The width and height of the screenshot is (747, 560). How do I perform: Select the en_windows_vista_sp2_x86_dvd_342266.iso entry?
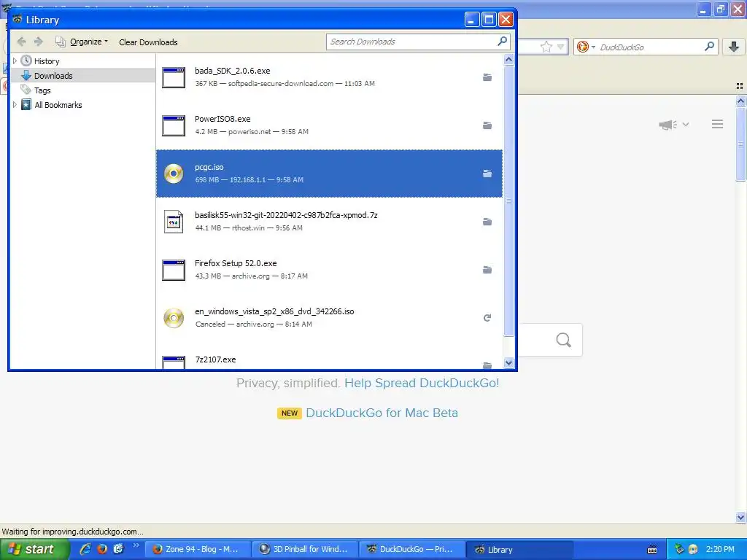(329, 318)
